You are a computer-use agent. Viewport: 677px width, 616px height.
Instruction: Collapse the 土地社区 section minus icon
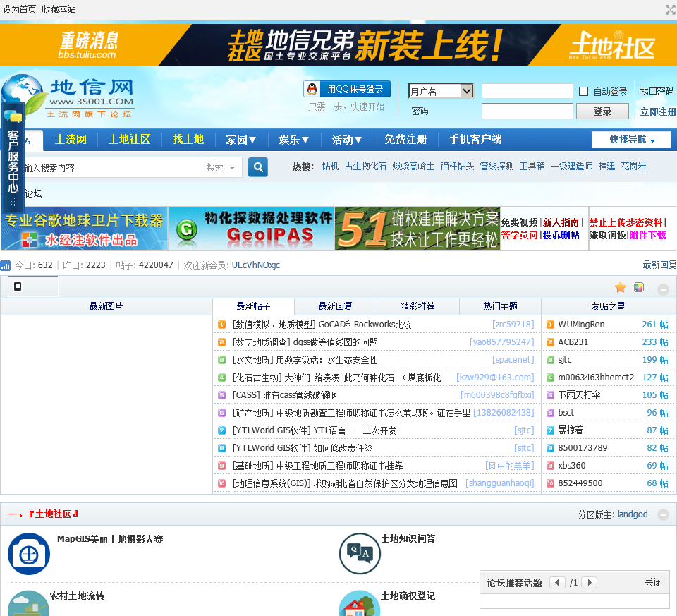663,514
